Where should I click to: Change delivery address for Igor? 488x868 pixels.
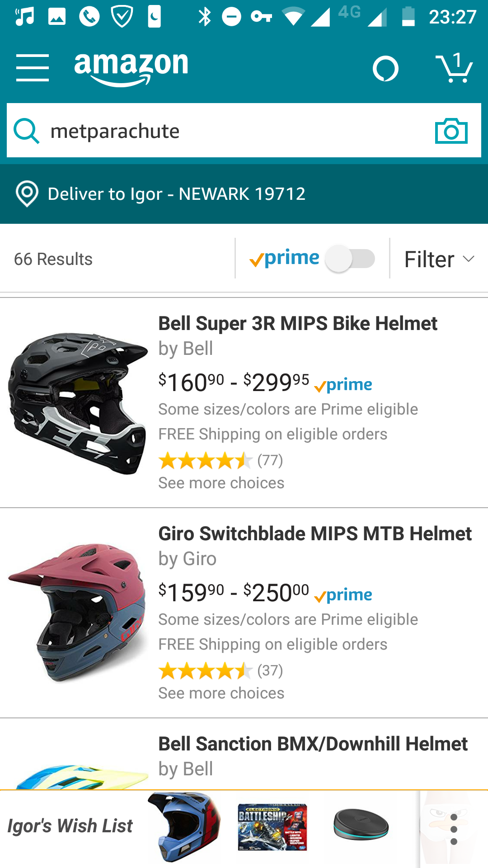176,194
